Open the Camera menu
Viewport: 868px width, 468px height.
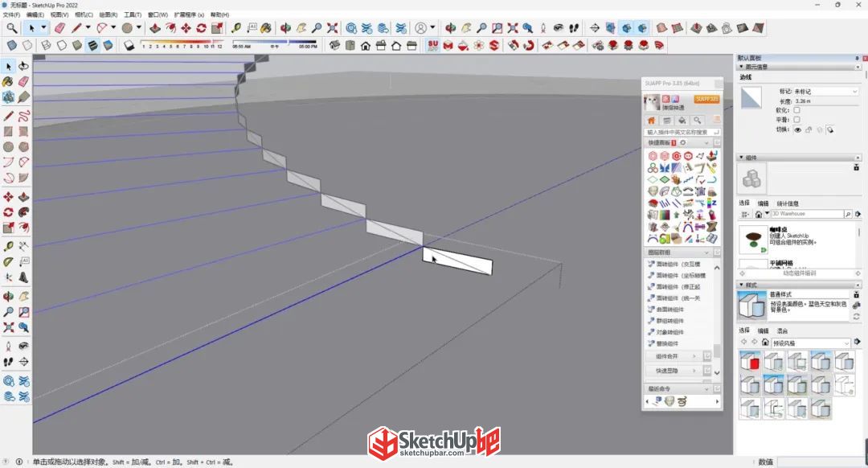pyautogui.click(x=84, y=15)
